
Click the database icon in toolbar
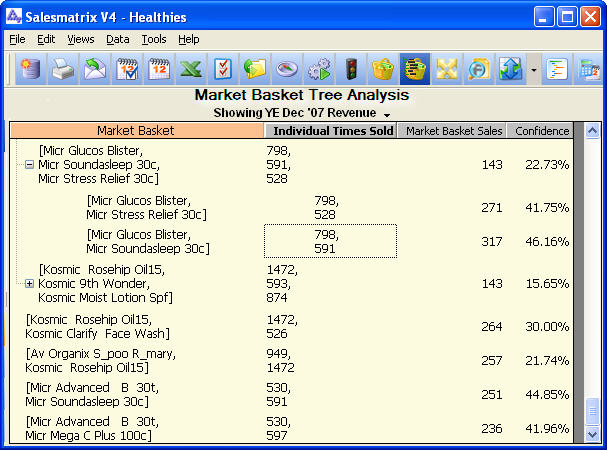(31, 69)
